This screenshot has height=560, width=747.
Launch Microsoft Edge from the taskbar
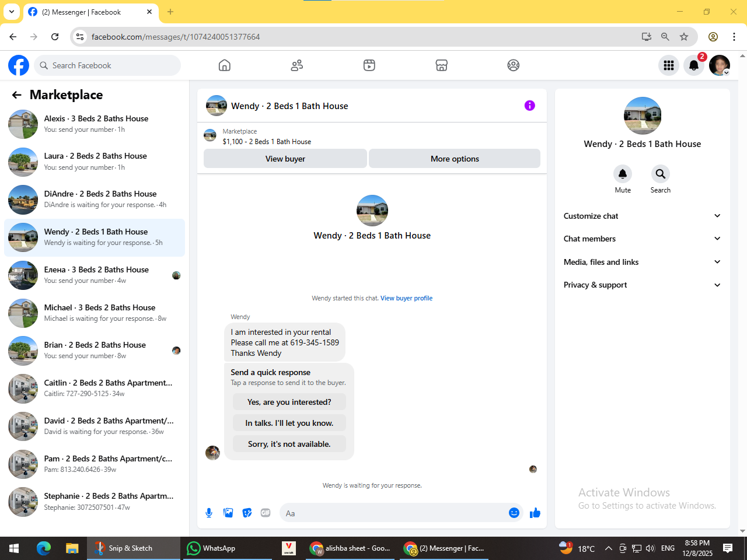[x=44, y=548]
